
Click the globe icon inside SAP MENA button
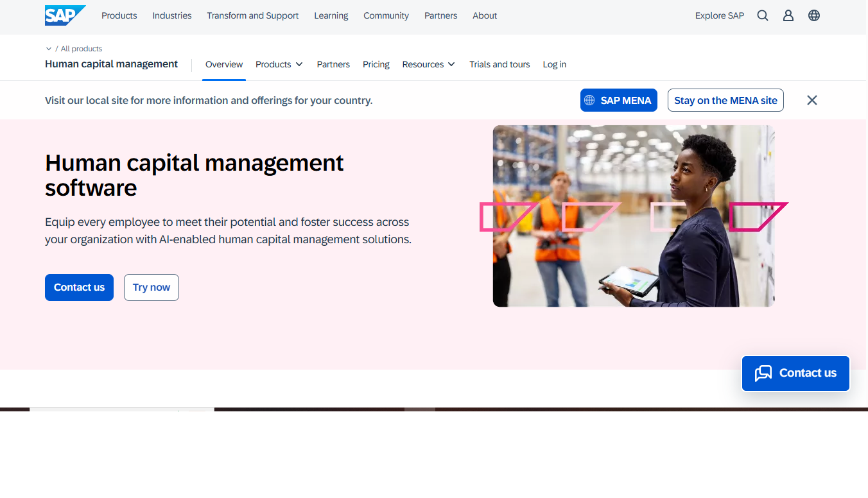click(x=589, y=100)
